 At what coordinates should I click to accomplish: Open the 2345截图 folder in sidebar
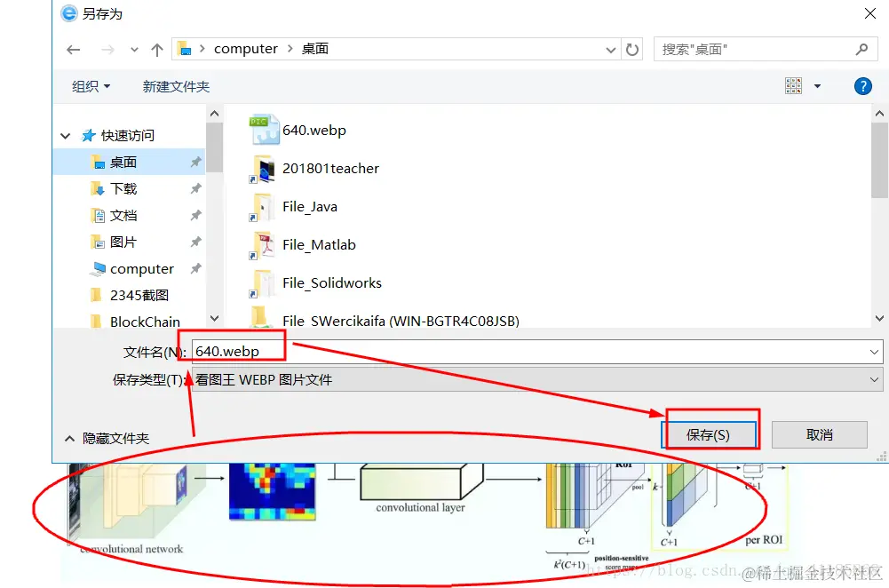click(x=139, y=296)
